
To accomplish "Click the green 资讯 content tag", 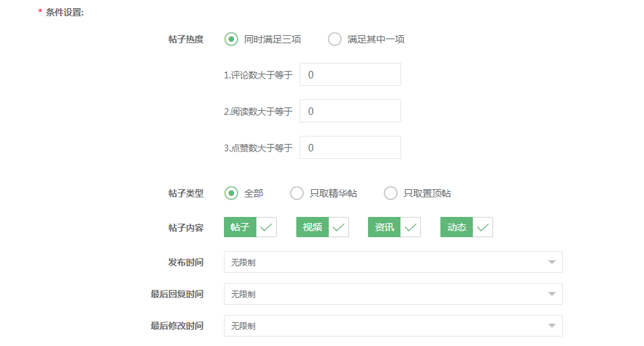I will [384, 227].
